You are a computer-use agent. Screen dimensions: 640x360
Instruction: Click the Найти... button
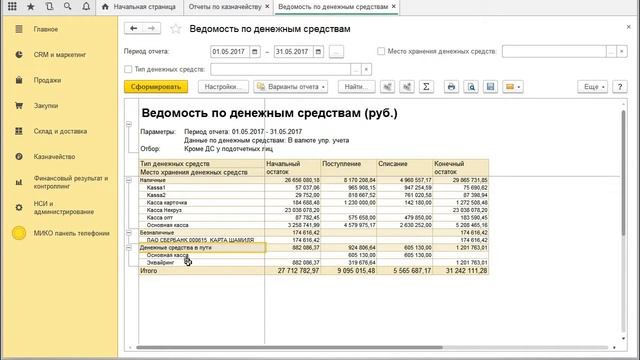pos(356,87)
